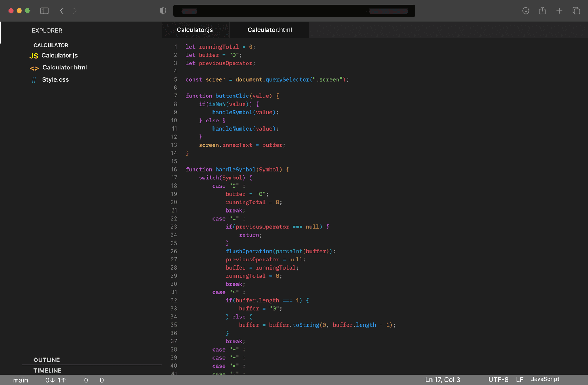
Task: Click the back navigation arrow
Action: 62,11
